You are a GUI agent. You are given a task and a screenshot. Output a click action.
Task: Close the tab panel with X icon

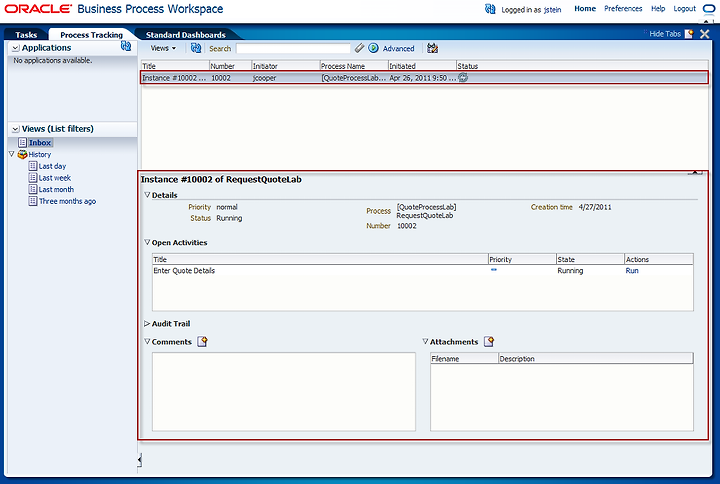tap(704, 34)
